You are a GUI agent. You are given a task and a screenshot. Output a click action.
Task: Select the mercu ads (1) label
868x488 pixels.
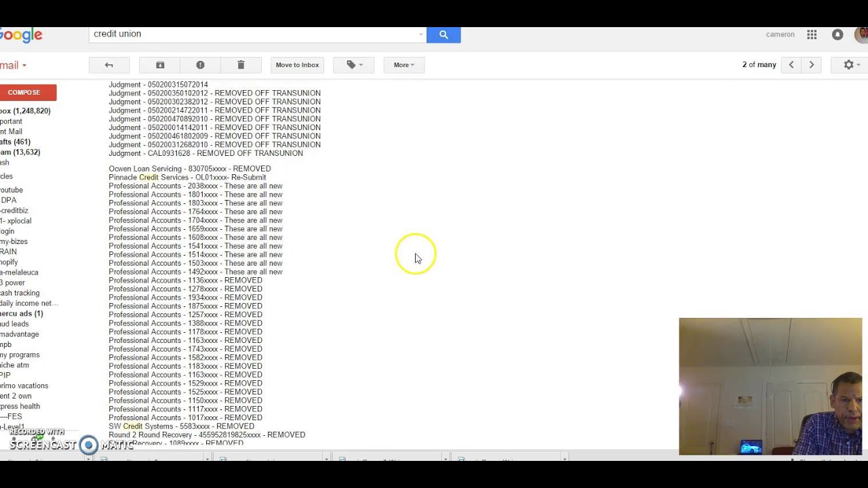pos(22,314)
